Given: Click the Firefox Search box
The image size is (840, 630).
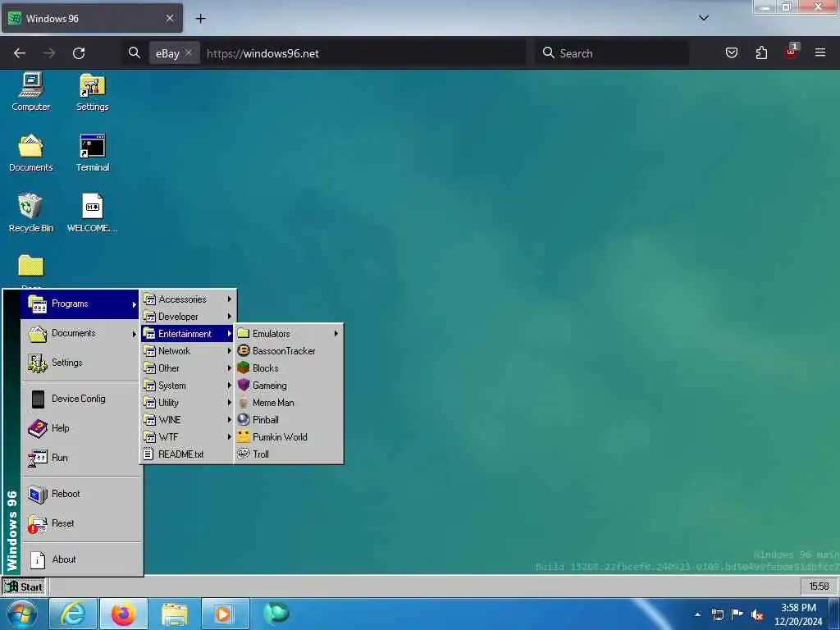Looking at the screenshot, I should [612, 53].
